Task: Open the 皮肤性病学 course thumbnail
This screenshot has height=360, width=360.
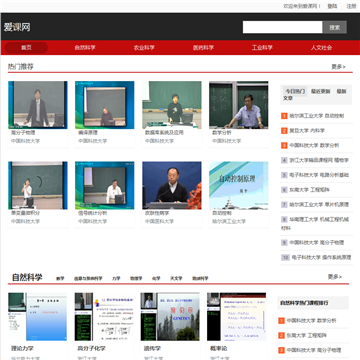Action: point(172,185)
